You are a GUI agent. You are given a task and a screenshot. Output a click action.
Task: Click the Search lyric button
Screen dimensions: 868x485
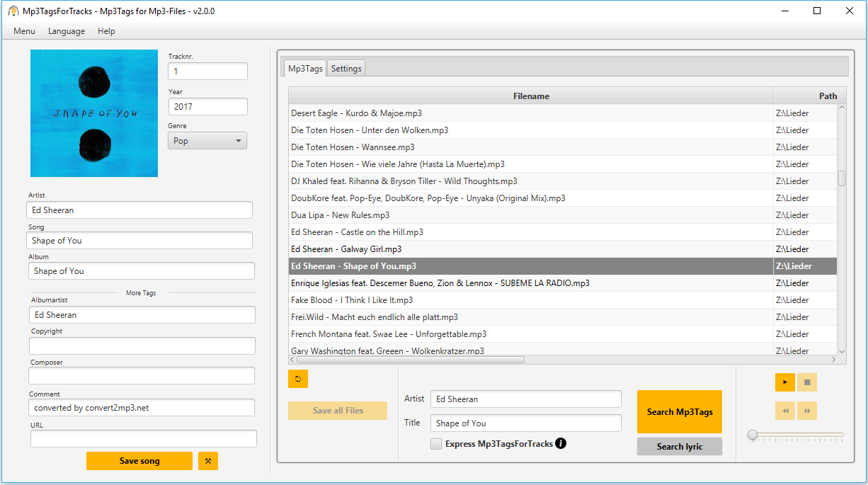click(680, 447)
